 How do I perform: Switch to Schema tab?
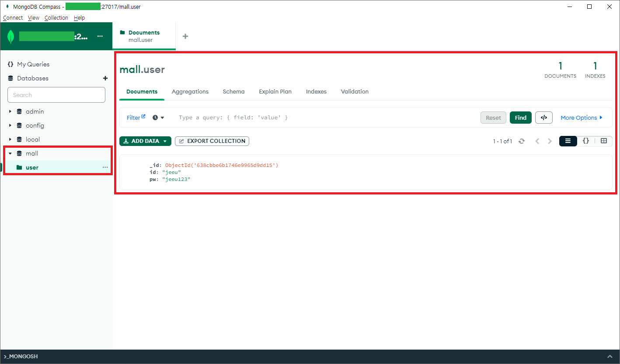[233, 92]
